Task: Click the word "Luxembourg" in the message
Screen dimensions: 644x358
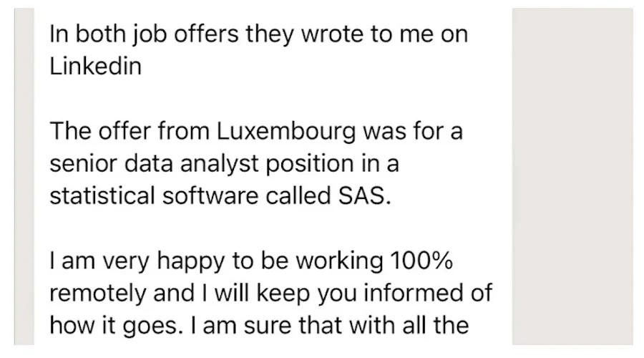Action: pos(286,131)
